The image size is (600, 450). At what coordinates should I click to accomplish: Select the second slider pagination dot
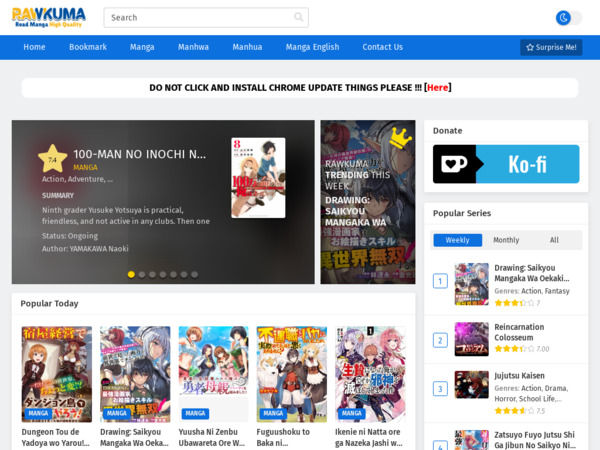pos(142,274)
